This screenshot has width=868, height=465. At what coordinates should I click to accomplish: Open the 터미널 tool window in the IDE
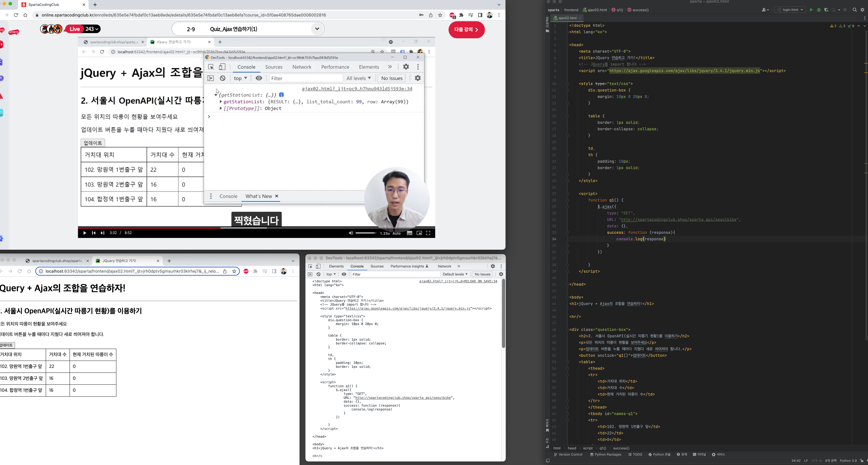click(700, 455)
